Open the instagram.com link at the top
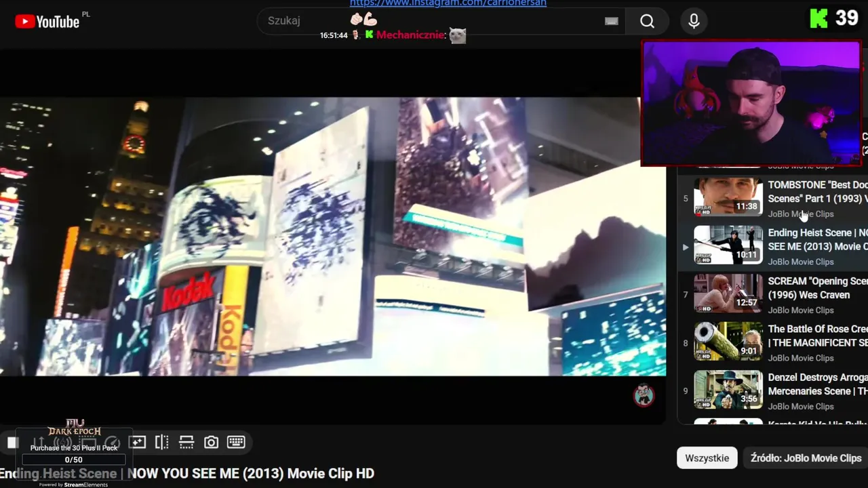 click(x=448, y=3)
